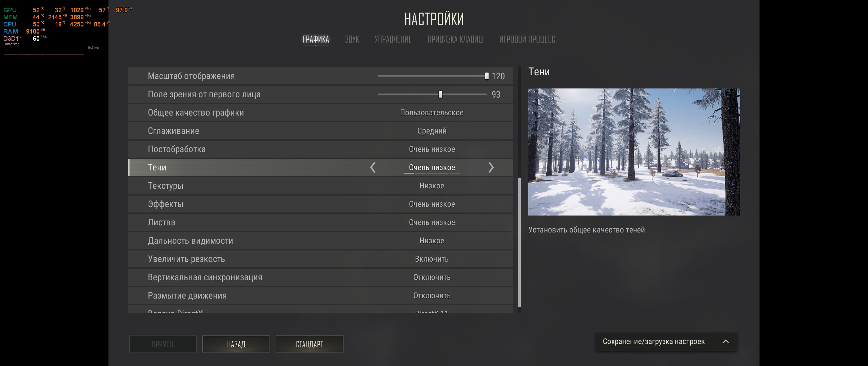
Task: Expand the Сохранение/загрузка настроек chevron
Action: click(x=726, y=342)
